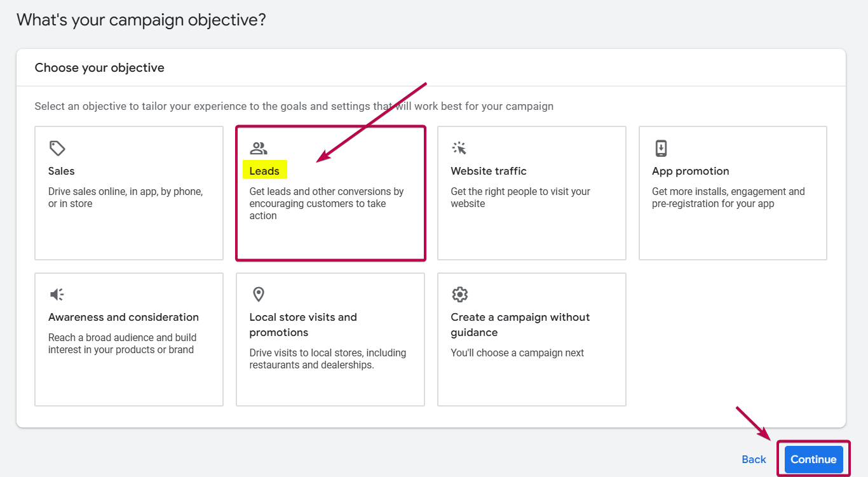Select the App promotion title
The height and width of the screenshot is (477, 868).
(690, 171)
